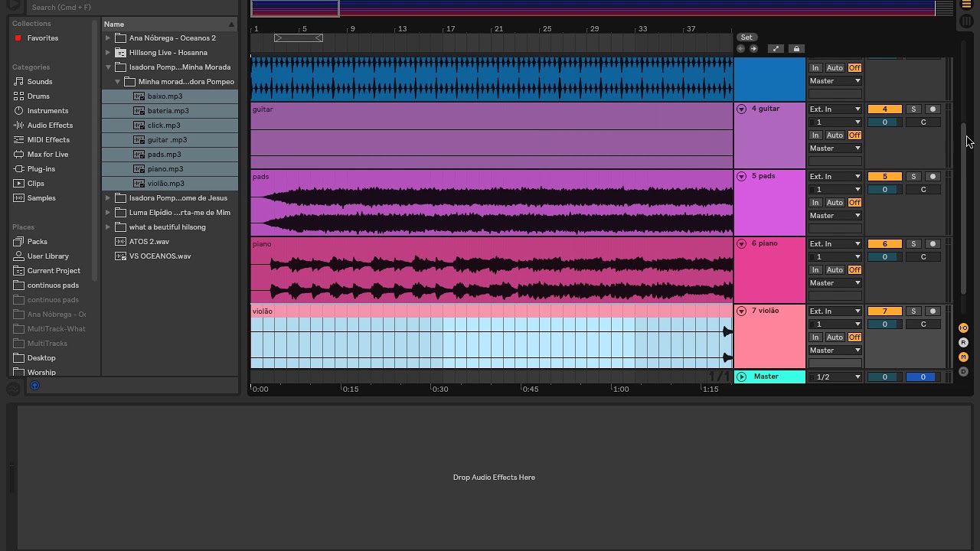Viewport: 980px width, 551px height.
Task: Fold the 4 guitar track
Action: (x=741, y=109)
